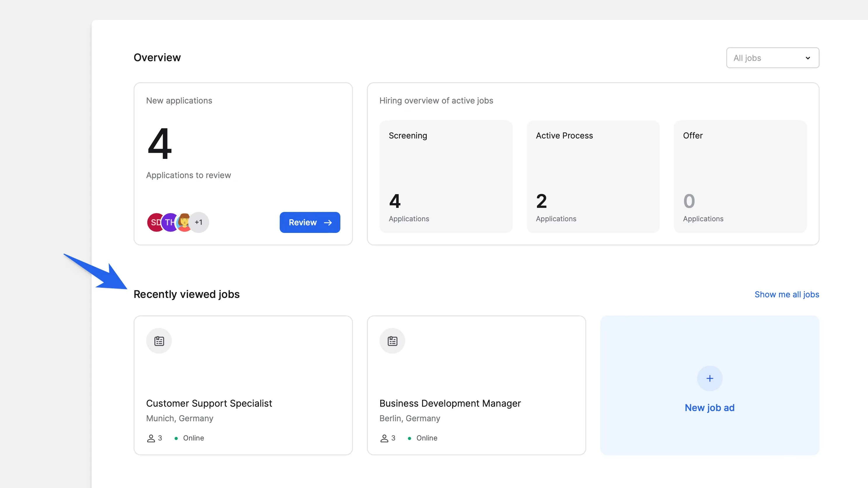Click the applicants person icon on Business Development card
The height and width of the screenshot is (488, 868).
384,438
